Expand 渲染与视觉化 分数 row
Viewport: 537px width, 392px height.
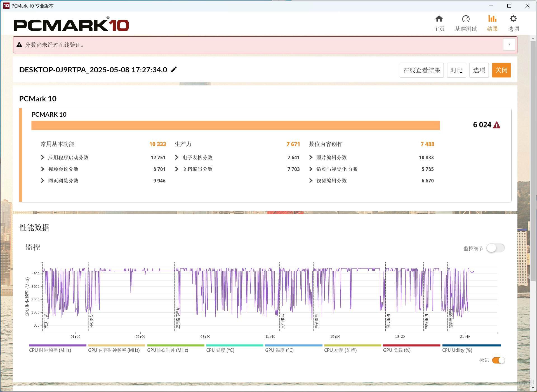[x=311, y=169]
